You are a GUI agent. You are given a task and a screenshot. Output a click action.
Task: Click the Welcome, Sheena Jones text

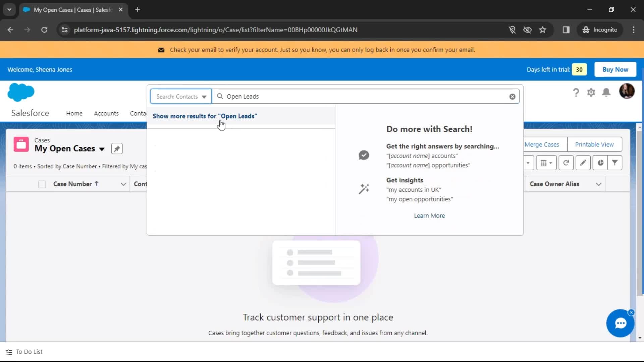40,69
